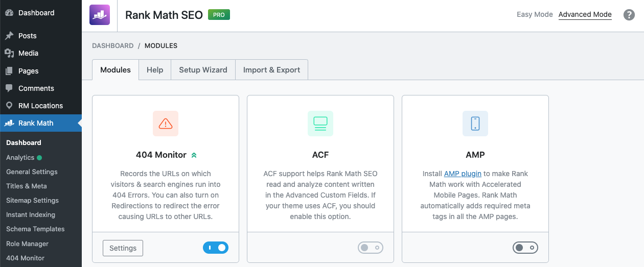Click the Rank Math SEO logo icon
Screen dimensions: 644x267
[99, 15]
